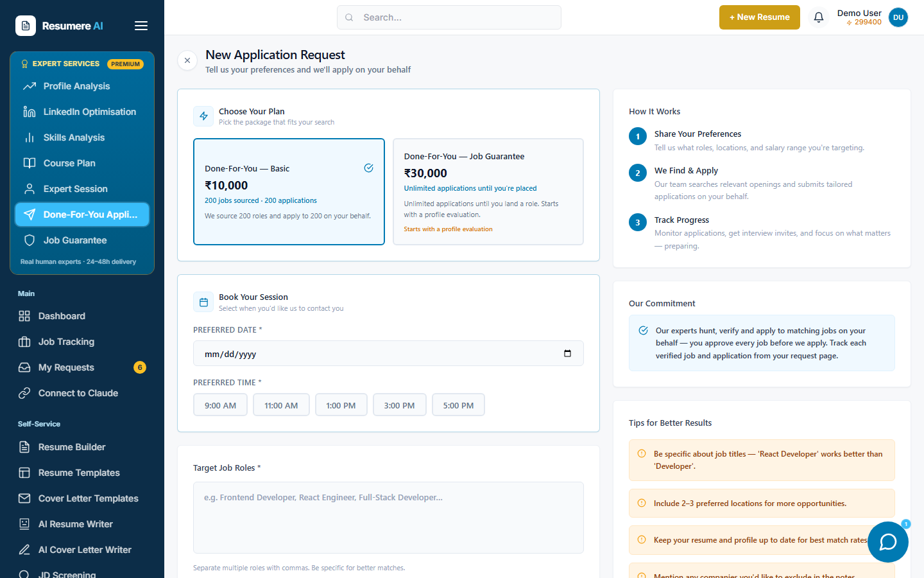The width and height of the screenshot is (924, 578).
Task: Toggle the sidebar hamburger menu
Action: pyautogui.click(x=141, y=26)
